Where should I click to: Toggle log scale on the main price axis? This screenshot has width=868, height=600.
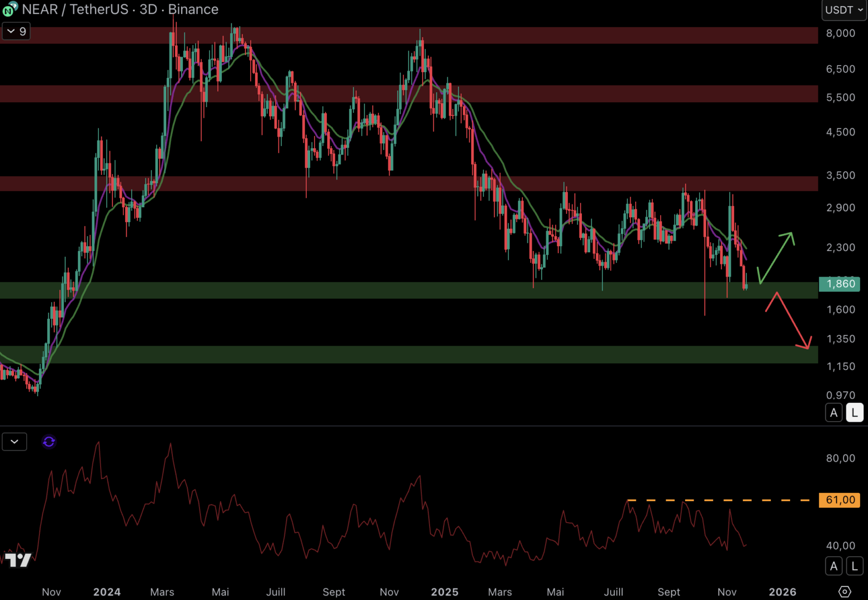[854, 413]
